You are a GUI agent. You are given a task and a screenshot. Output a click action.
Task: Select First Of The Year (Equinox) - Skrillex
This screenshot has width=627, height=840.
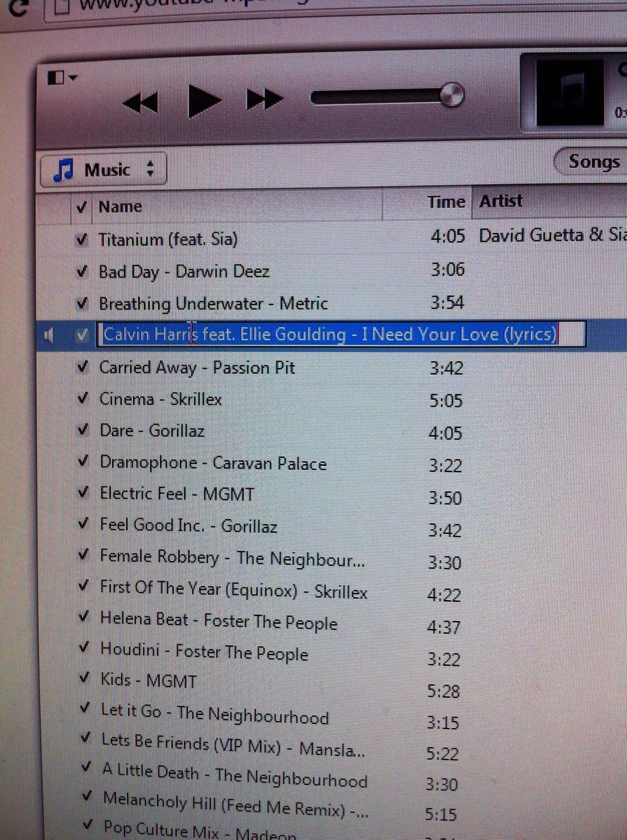234,589
